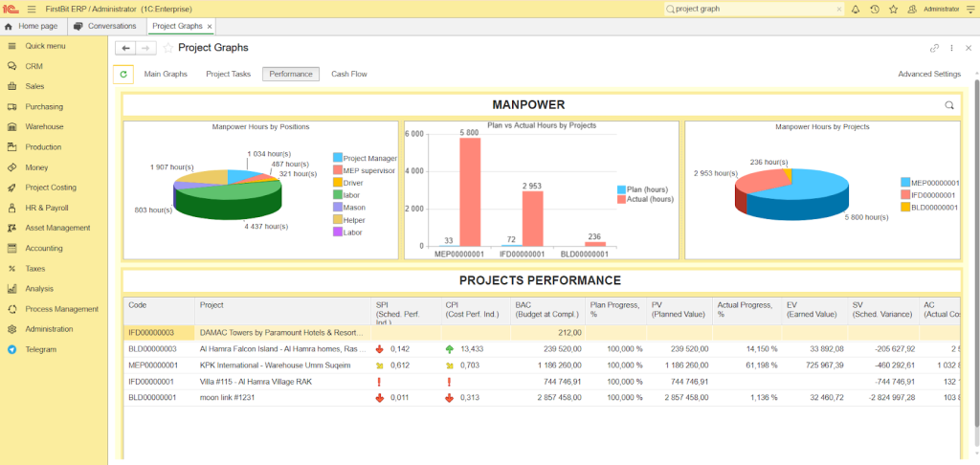The height and width of the screenshot is (465, 980).
Task: Click the Actual (hours) legend color swatch
Action: 621,199
